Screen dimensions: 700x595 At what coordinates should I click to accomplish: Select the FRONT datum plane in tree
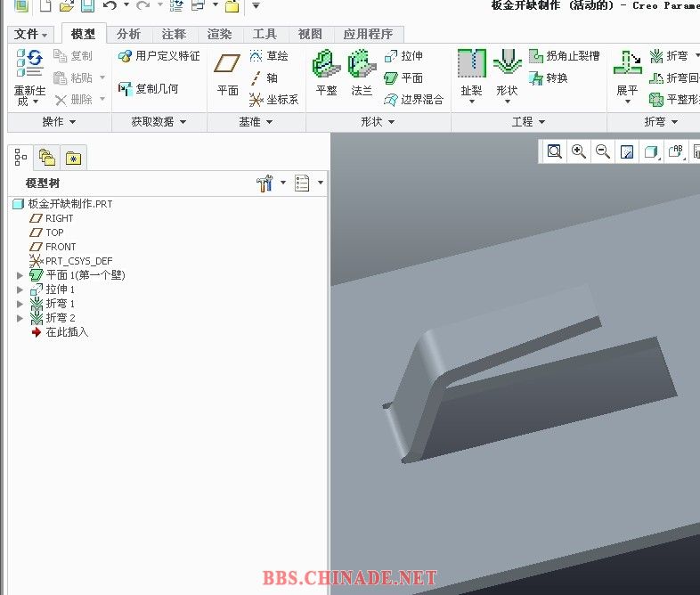[x=61, y=247]
